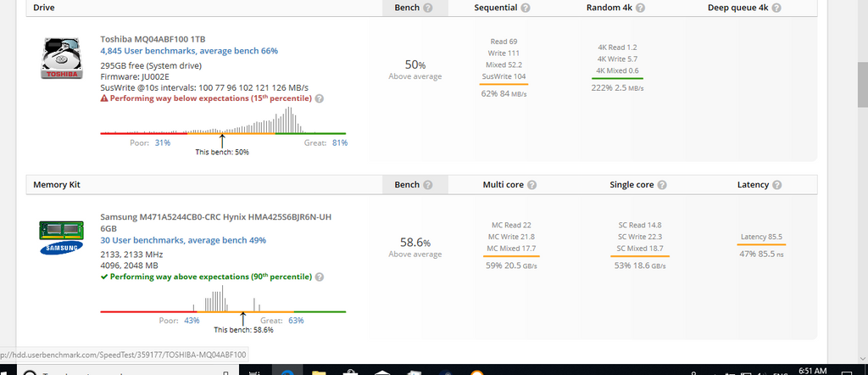
Task: Click the 58.6% memory bench score
Action: pyautogui.click(x=415, y=243)
